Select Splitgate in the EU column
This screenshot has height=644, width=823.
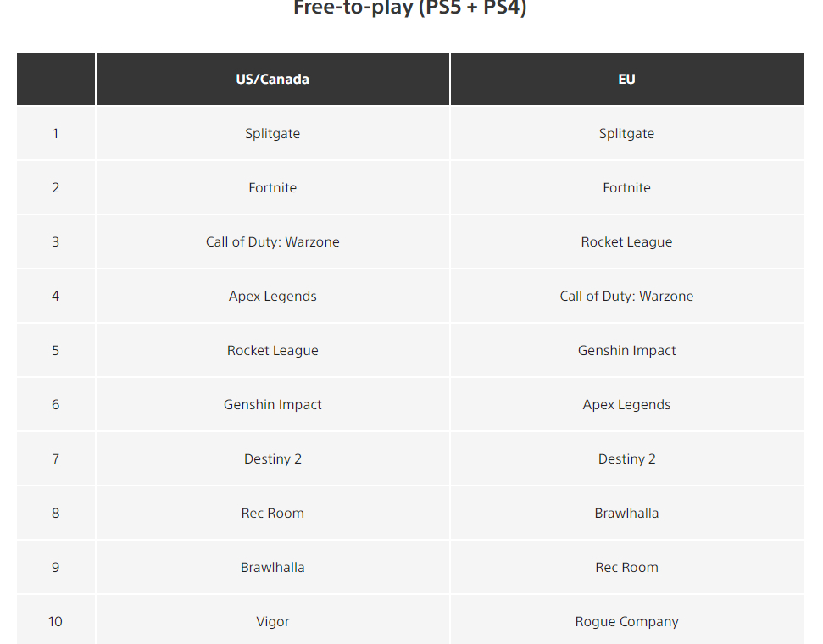[x=626, y=133]
